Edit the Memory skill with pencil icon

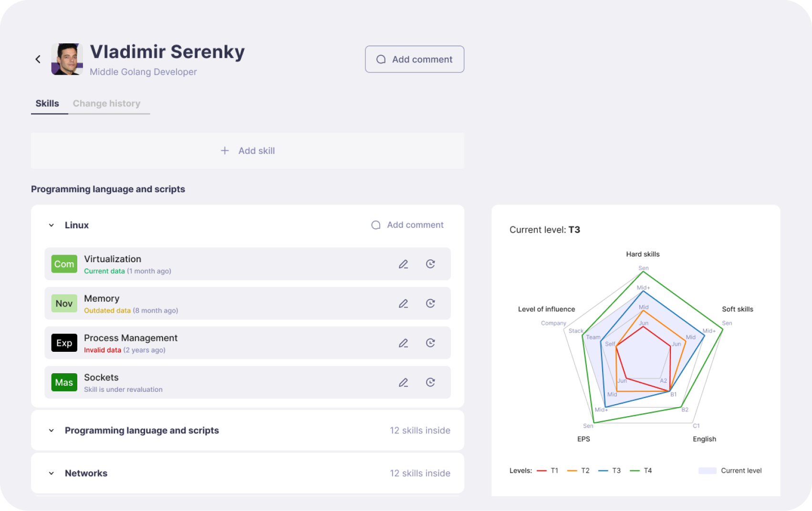pos(403,304)
